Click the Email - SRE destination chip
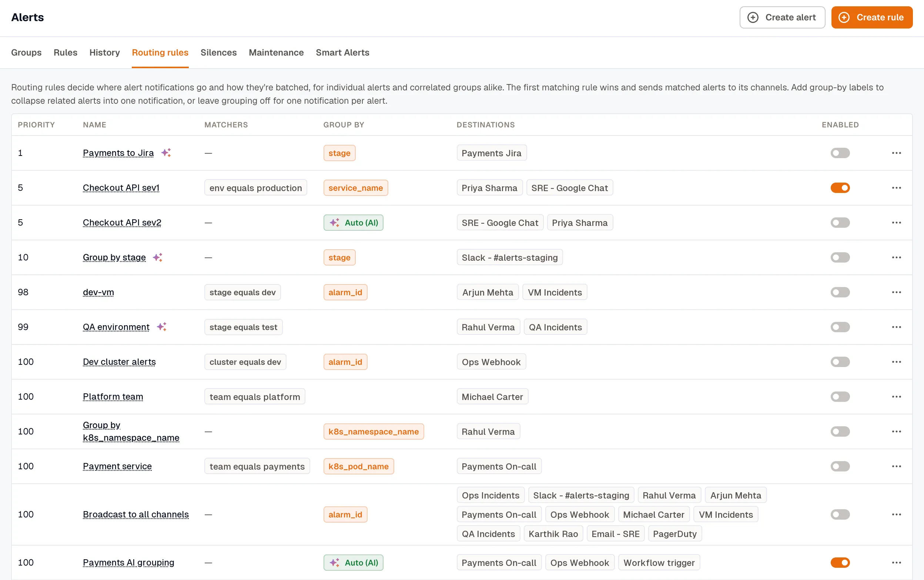Image resolution: width=924 pixels, height=580 pixels. pos(615,534)
